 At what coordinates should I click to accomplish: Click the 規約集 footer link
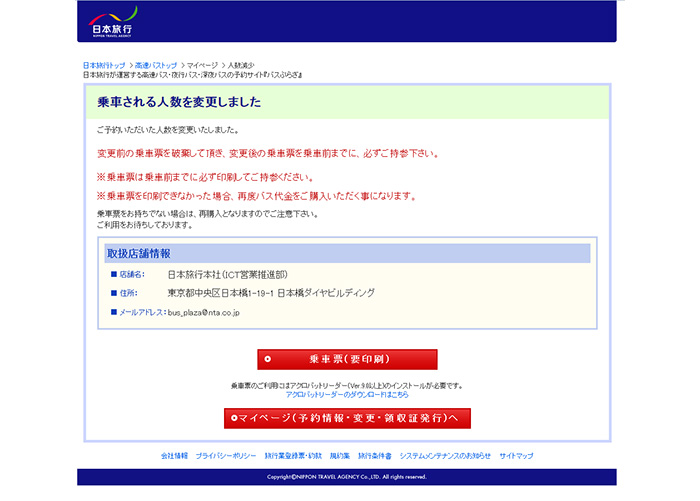(340, 456)
